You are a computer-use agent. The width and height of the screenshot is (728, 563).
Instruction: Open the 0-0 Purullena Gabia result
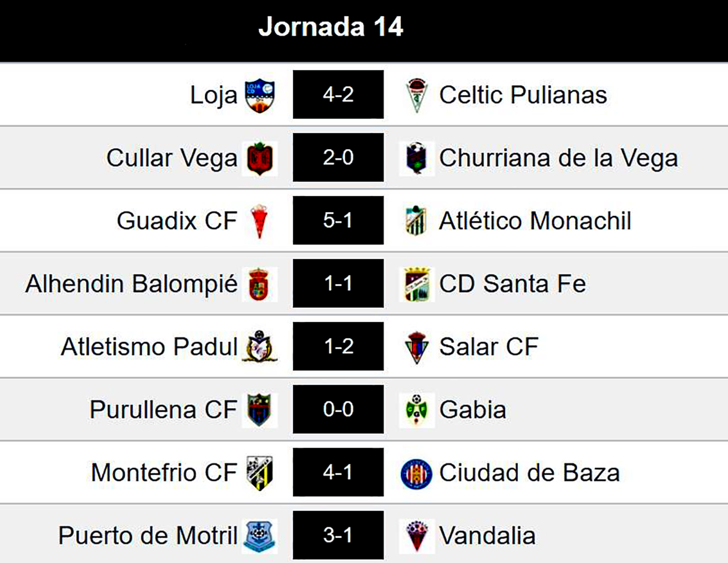[338, 409]
